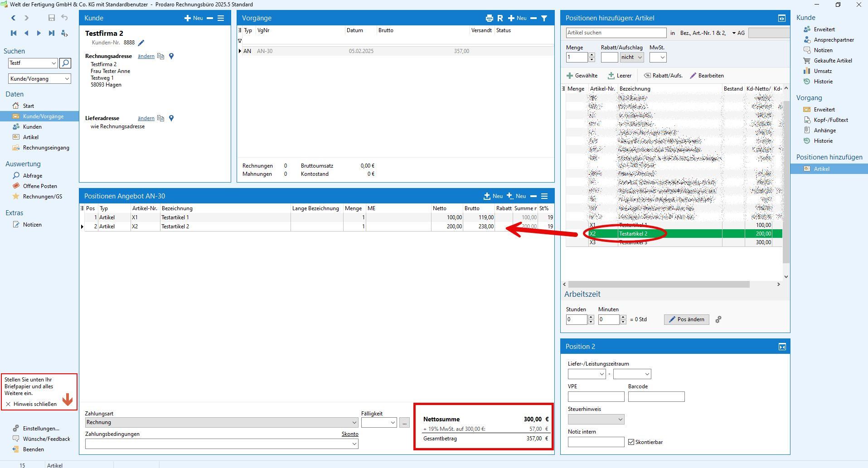The image size is (868, 468).
Task: Click map pin icon next to Rechnungsadresse
Action: [171, 56]
